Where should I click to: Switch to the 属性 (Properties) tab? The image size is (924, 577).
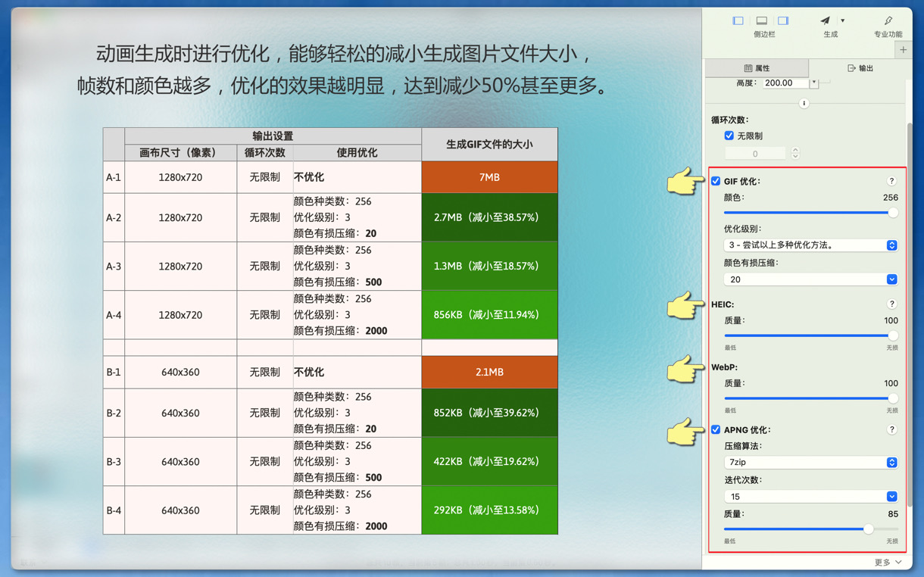click(757, 68)
